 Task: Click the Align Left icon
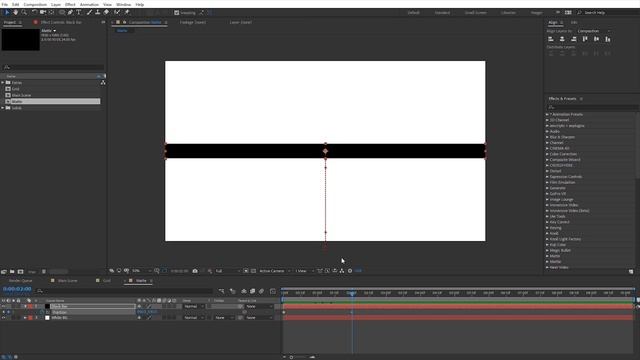[x=551, y=39]
